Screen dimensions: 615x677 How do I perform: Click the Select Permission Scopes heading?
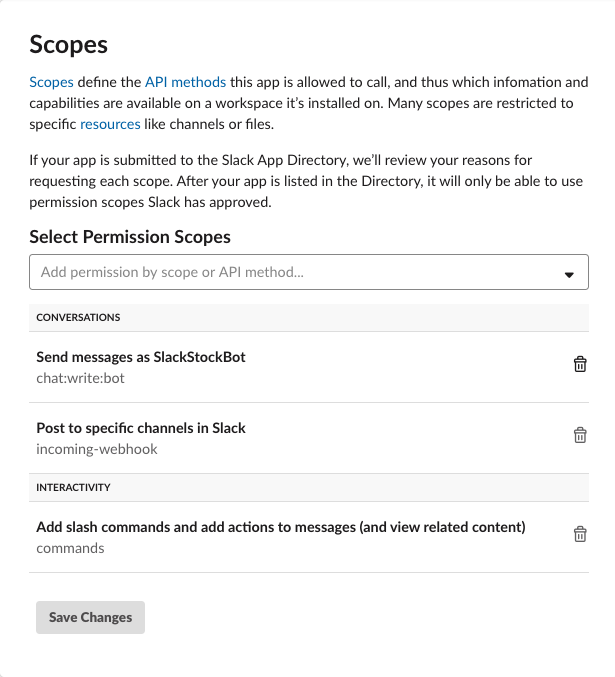pyautogui.click(x=130, y=237)
